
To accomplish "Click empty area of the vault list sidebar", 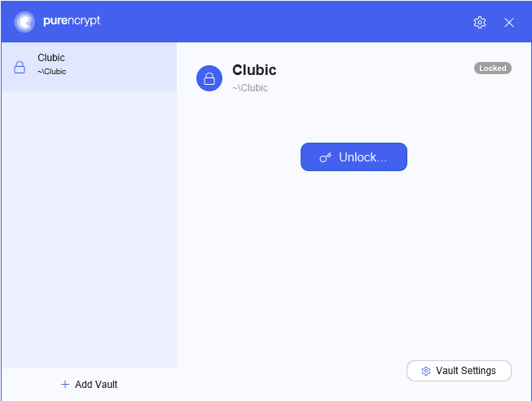I will [90, 230].
